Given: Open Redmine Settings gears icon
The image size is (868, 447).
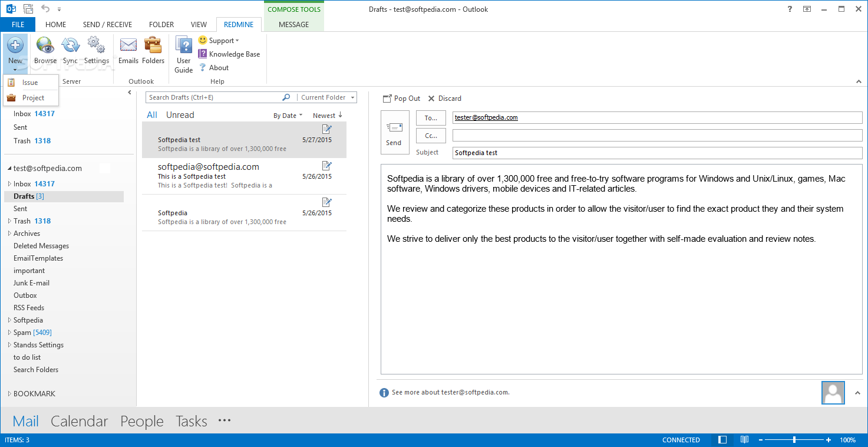Looking at the screenshot, I should 96,45.
